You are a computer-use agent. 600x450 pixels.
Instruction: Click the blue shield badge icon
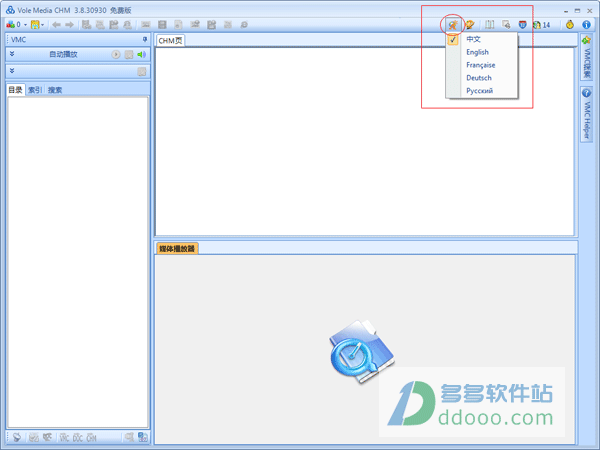522,25
